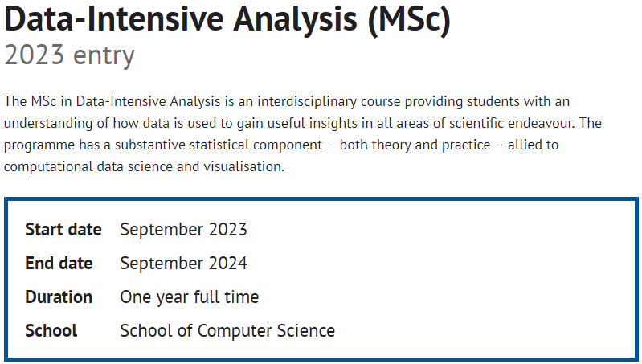Click the words The MSc starting the paragraph
The height and width of the screenshot is (364, 642).
31,101
